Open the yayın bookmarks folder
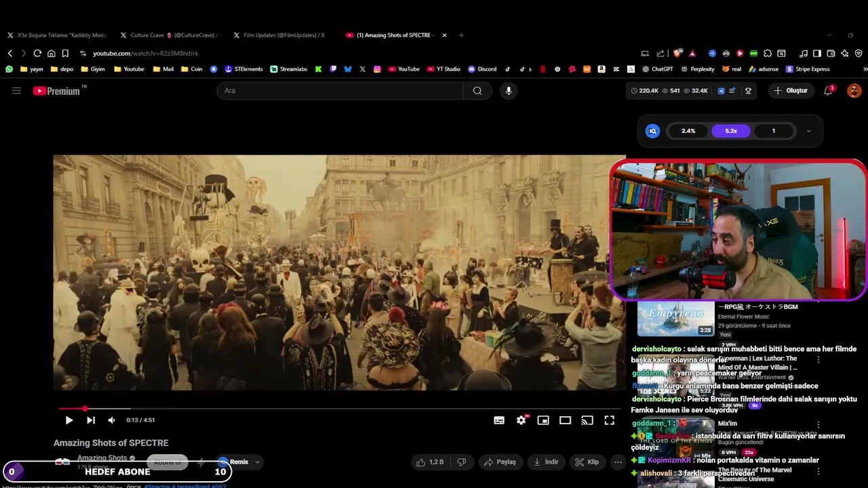 coord(31,69)
